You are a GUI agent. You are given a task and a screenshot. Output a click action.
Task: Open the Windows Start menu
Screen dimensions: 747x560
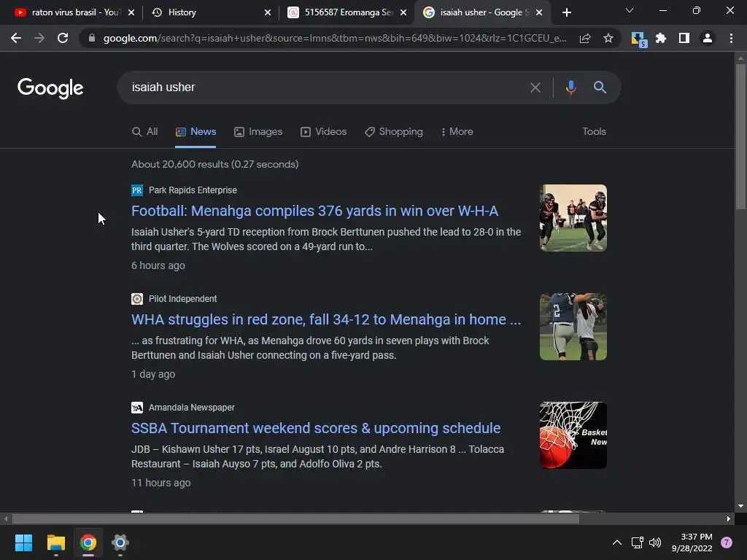pos(23,542)
